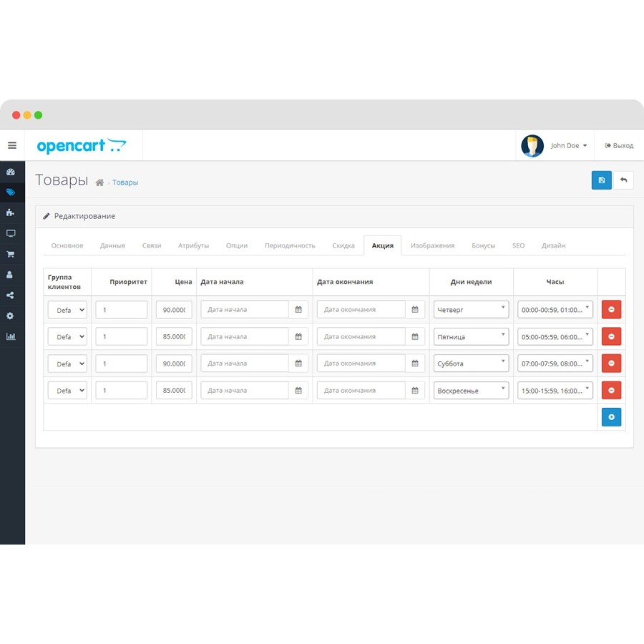Screen dimensions: 644x644
Task: Open the Dashboard sidebar icon
Action: 11,172
